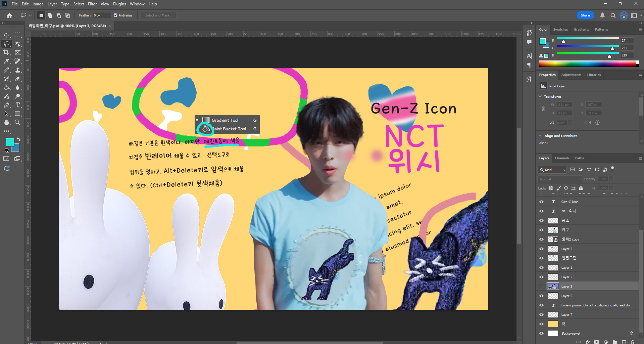Open the Filter menu
The height and width of the screenshot is (344, 644).
pyautogui.click(x=92, y=4)
